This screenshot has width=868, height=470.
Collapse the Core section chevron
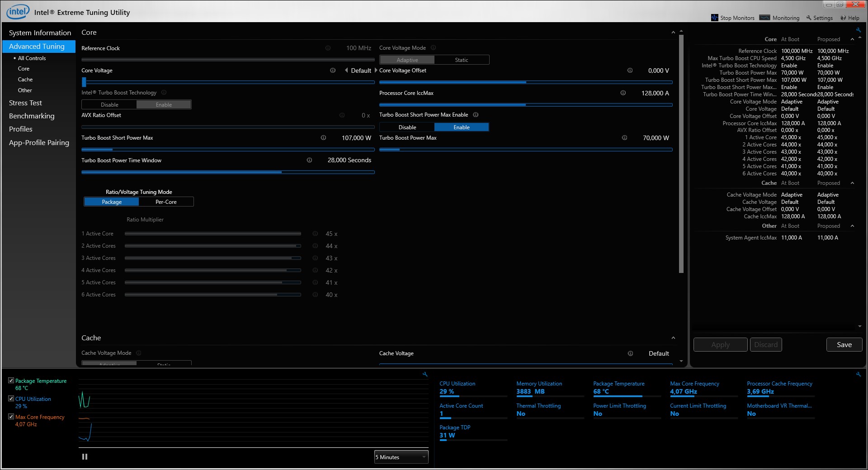point(673,33)
